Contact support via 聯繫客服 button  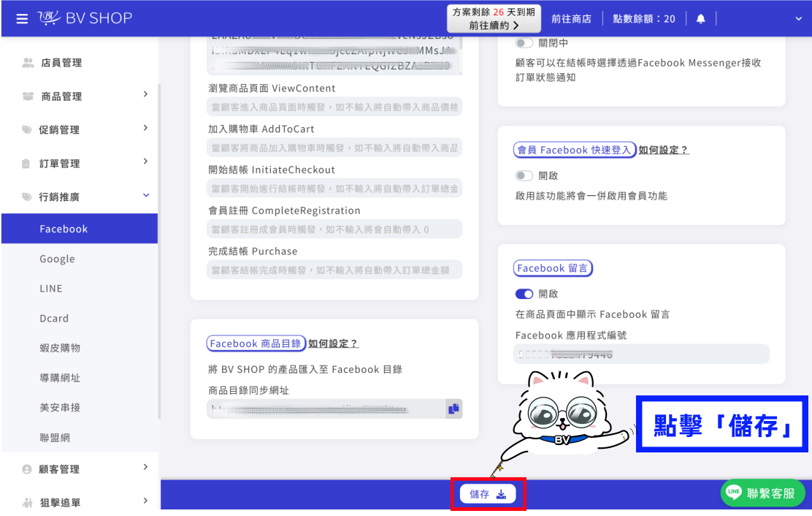763,493
